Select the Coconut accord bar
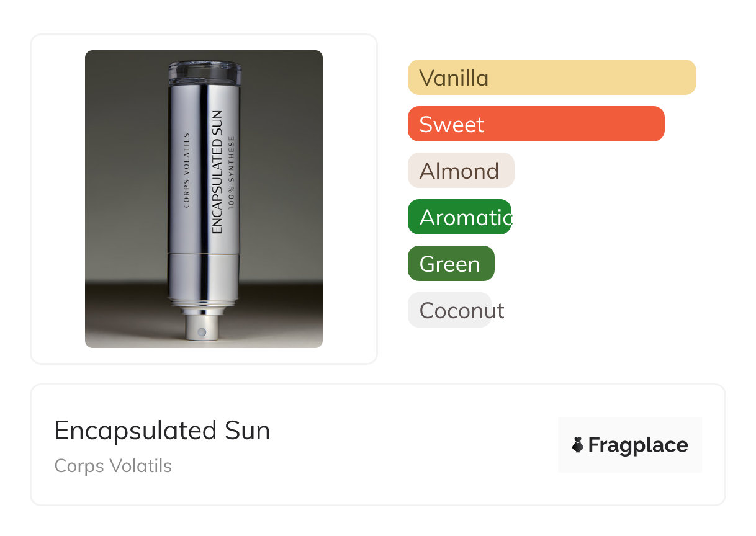 click(x=449, y=310)
